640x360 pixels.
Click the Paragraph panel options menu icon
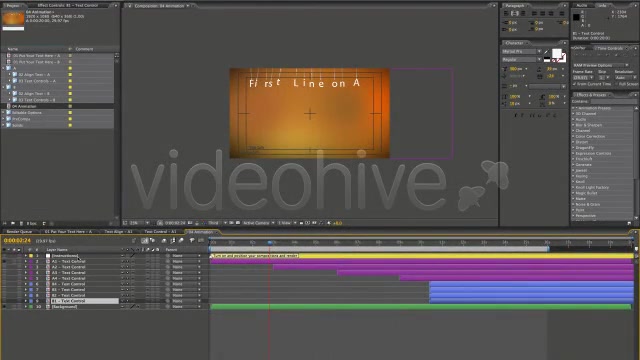pyautogui.click(x=565, y=6)
